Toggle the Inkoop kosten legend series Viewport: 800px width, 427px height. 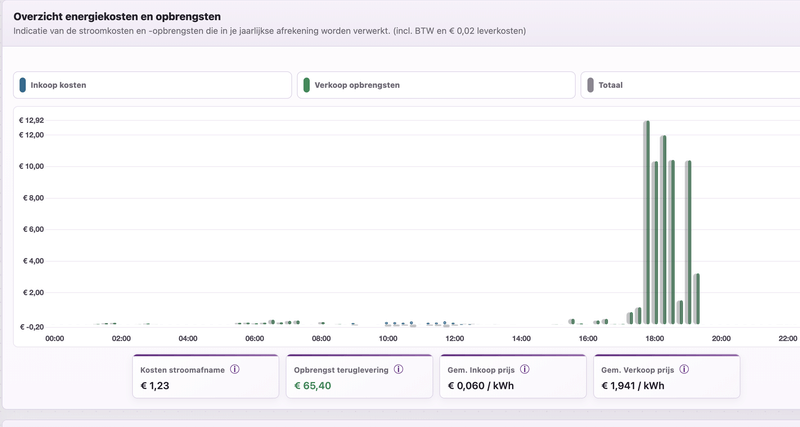click(x=152, y=85)
